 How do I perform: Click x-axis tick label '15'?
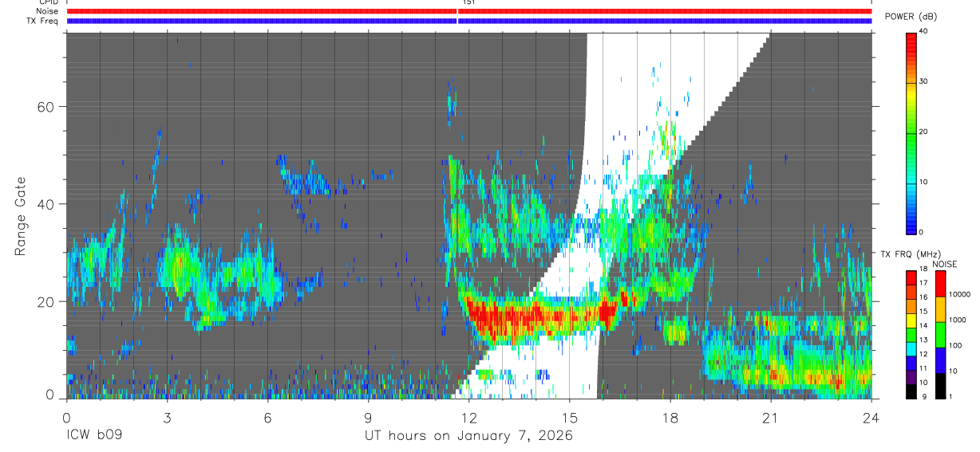pyautogui.click(x=570, y=418)
